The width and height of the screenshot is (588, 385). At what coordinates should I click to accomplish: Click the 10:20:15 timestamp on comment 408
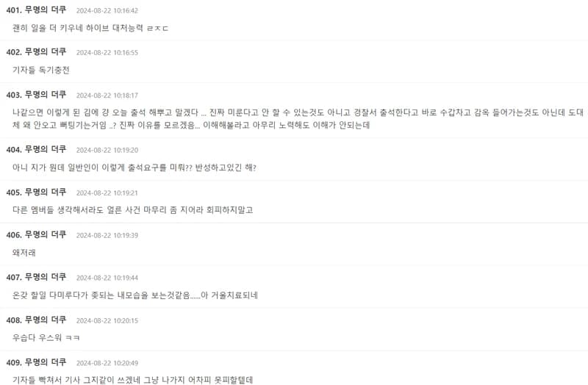107,320
